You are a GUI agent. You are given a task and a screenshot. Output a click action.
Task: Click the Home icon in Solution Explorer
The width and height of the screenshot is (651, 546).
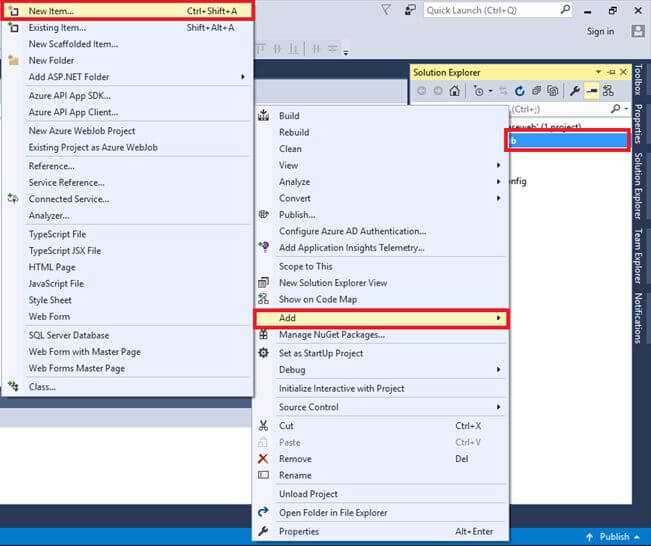(x=455, y=91)
